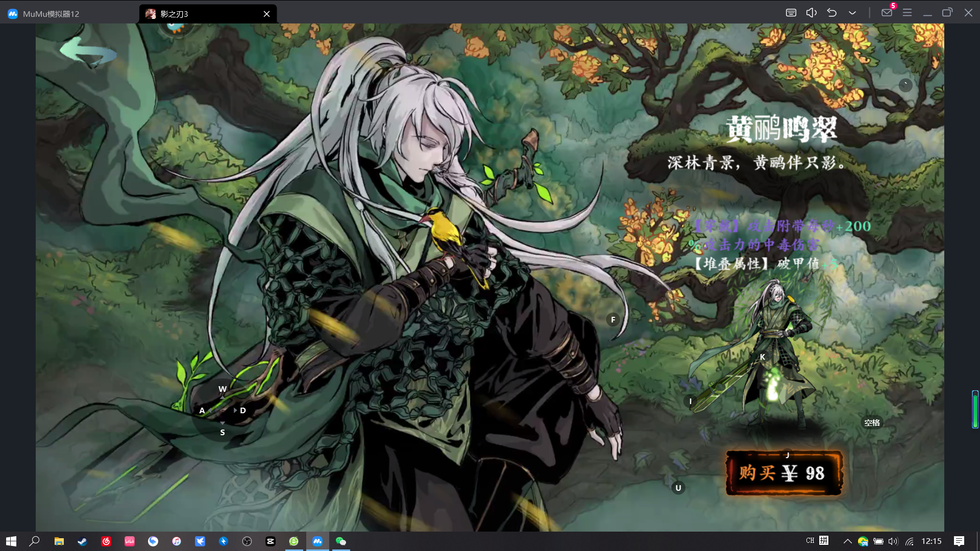The height and width of the screenshot is (551, 980).
Task: Tap the U key mapping button
Action: pyautogui.click(x=678, y=488)
